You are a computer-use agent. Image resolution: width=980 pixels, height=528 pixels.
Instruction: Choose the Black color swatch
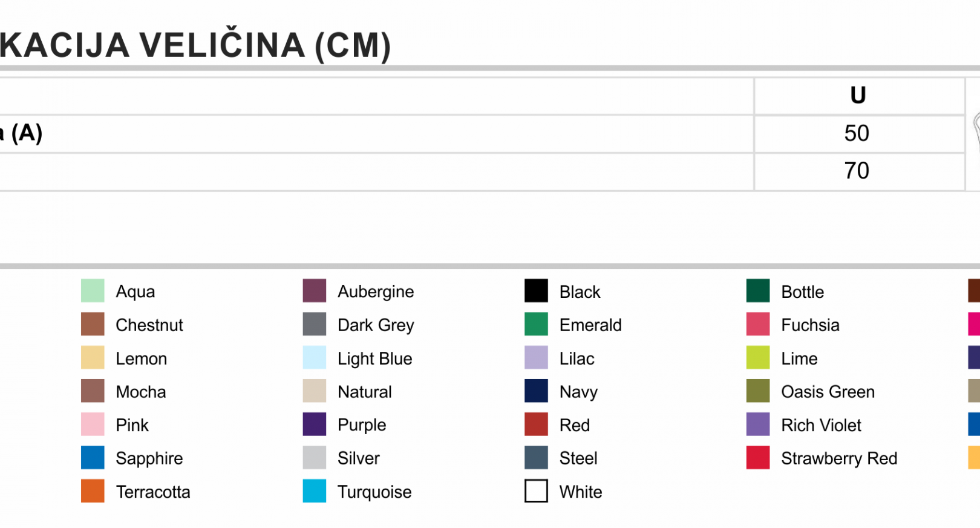[x=536, y=291]
